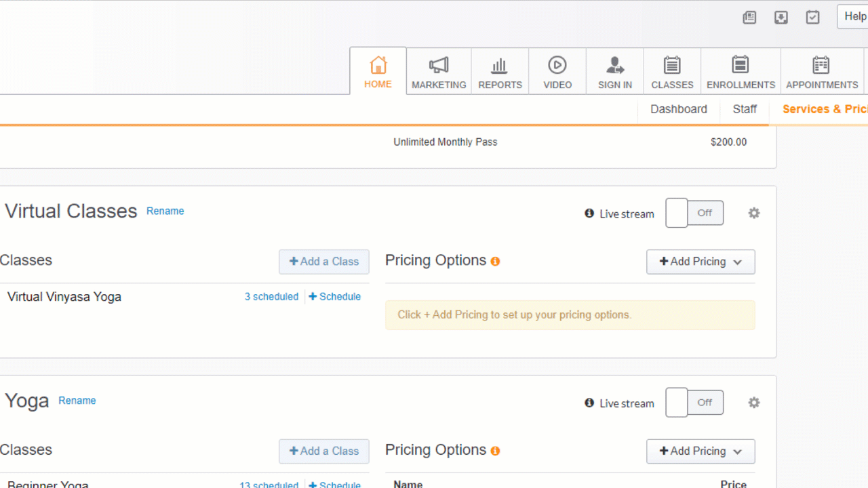
Task: Open the Classes tab
Action: click(672, 71)
